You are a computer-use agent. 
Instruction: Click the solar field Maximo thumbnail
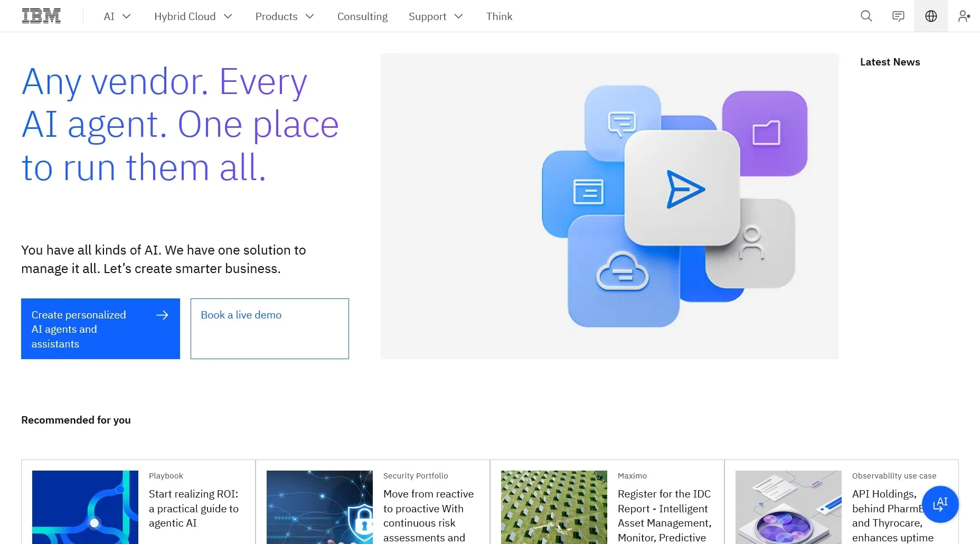tap(554, 507)
